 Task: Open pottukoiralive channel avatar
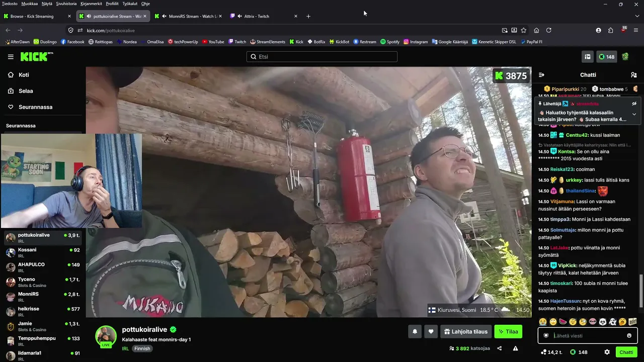[x=106, y=336]
